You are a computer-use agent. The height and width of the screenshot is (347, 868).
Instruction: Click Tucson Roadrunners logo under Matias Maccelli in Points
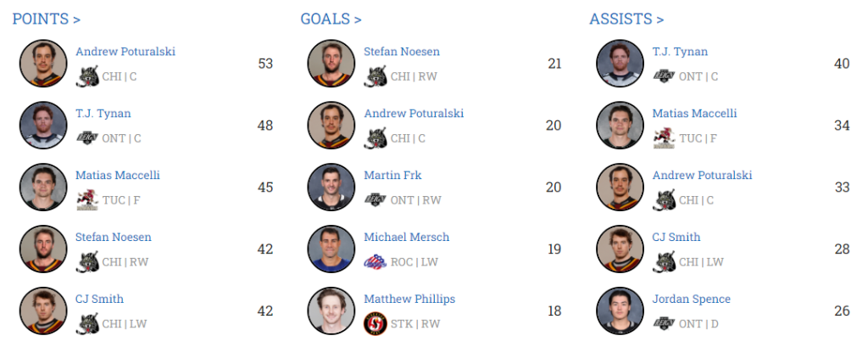point(87,199)
